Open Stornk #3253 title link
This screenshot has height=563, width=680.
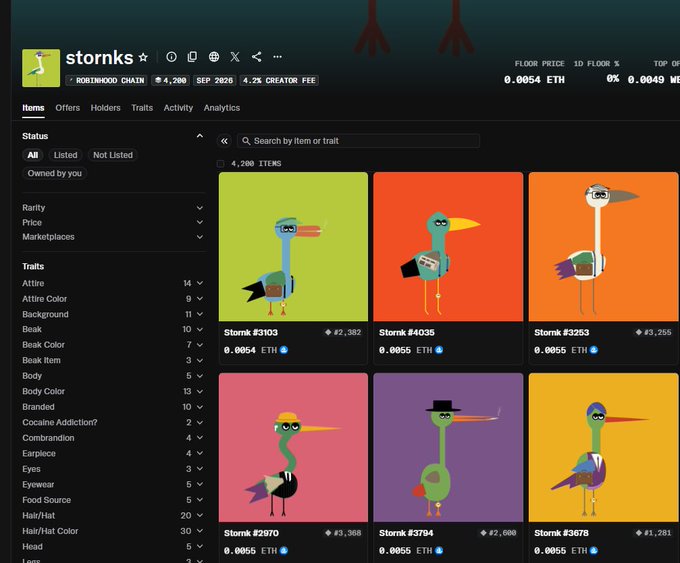(562, 333)
